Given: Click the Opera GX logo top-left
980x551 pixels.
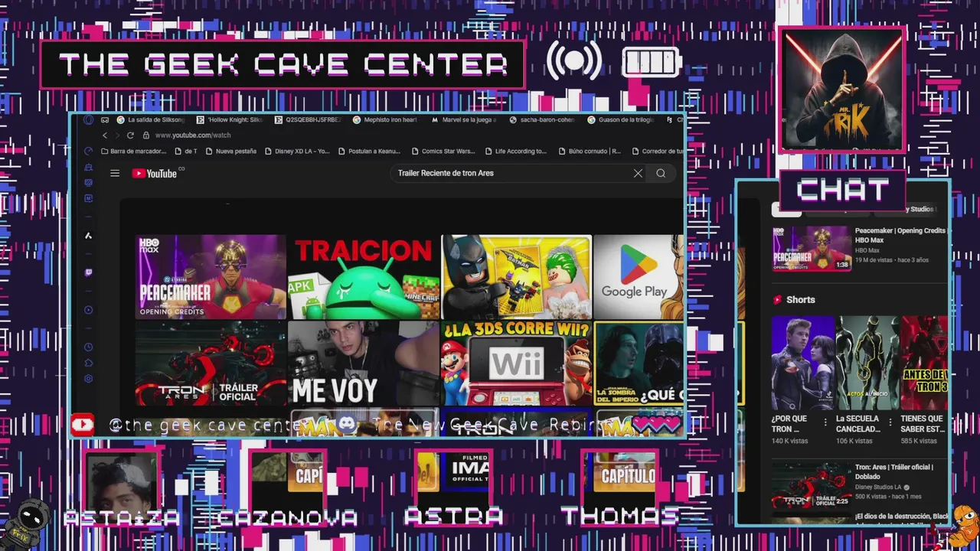Looking at the screenshot, I should point(88,120).
